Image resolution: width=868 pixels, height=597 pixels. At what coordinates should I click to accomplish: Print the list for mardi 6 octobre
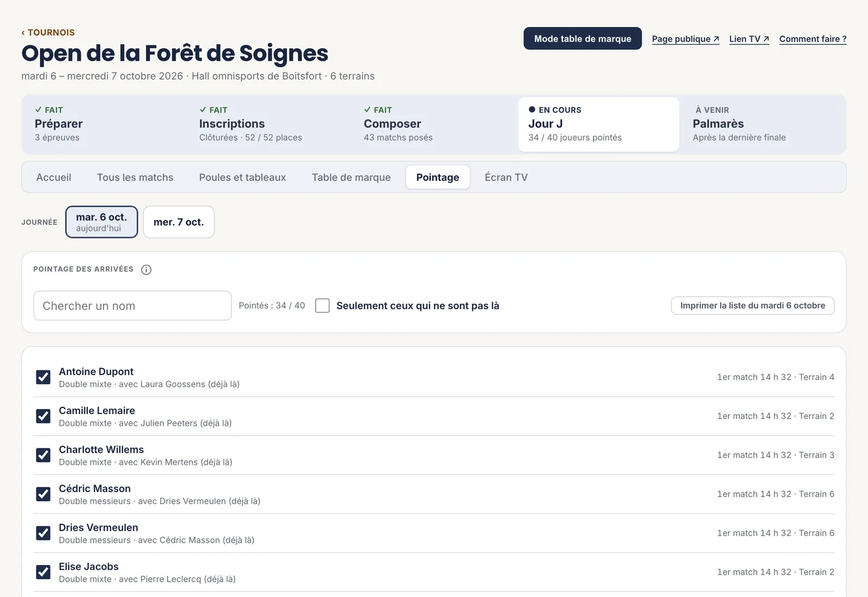click(x=753, y=306)
